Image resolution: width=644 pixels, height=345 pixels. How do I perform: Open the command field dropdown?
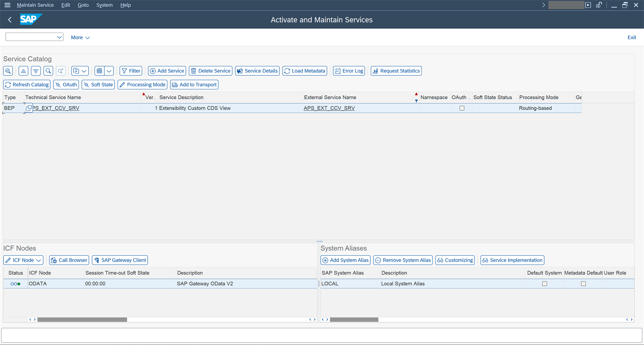(60, 37)
